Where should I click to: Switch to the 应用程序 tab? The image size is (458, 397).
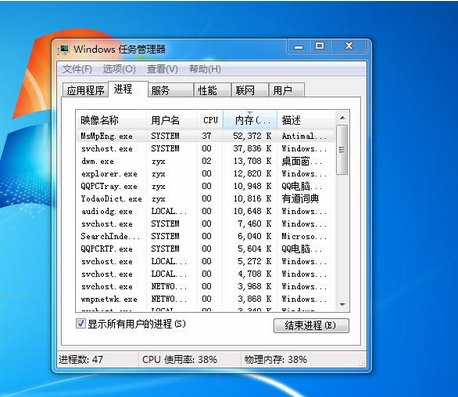(x=85, y=90)
